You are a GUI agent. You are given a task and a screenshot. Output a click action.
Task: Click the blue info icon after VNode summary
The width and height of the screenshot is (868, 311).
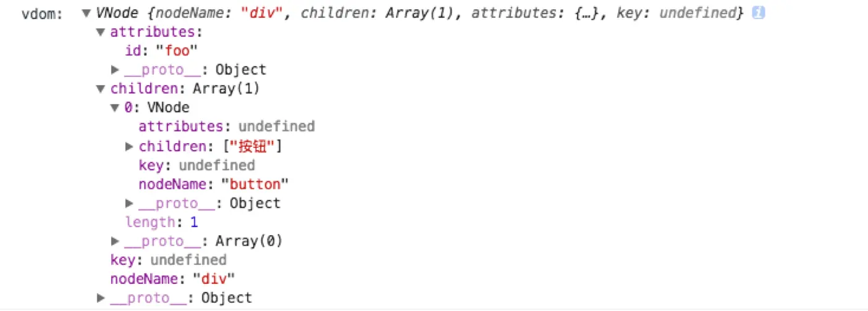[x=758, y=13]
